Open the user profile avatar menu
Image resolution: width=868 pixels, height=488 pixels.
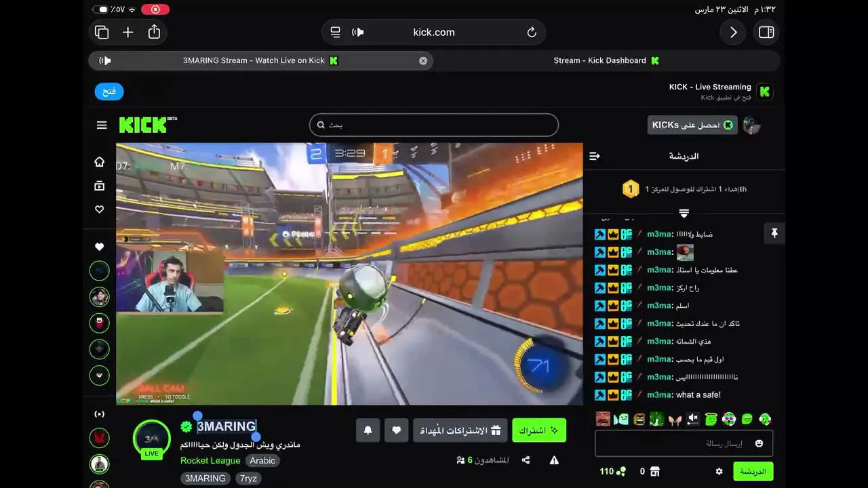coord(751,125)
